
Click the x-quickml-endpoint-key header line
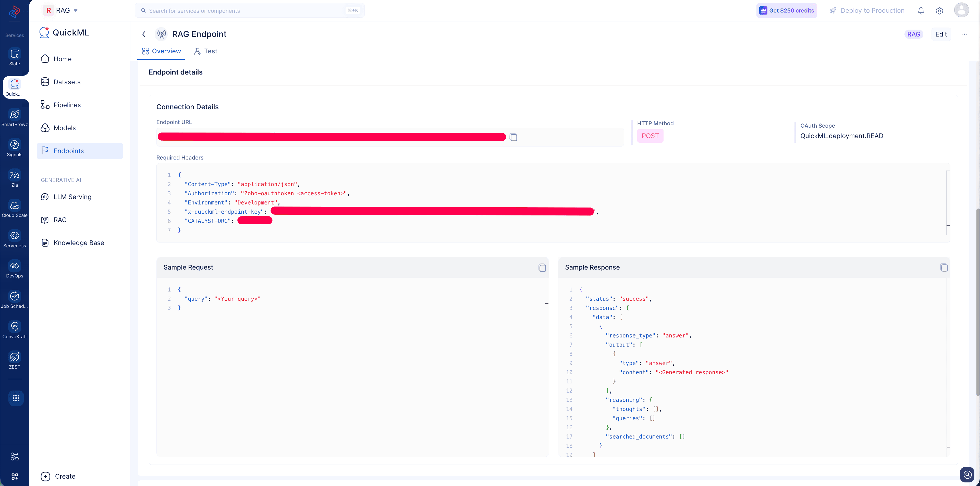391,212
